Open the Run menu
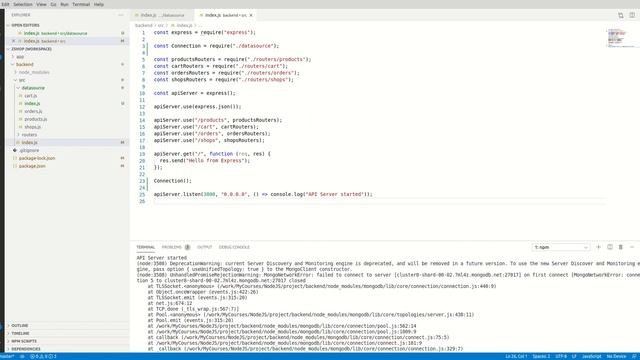 [x=64, y=4]
